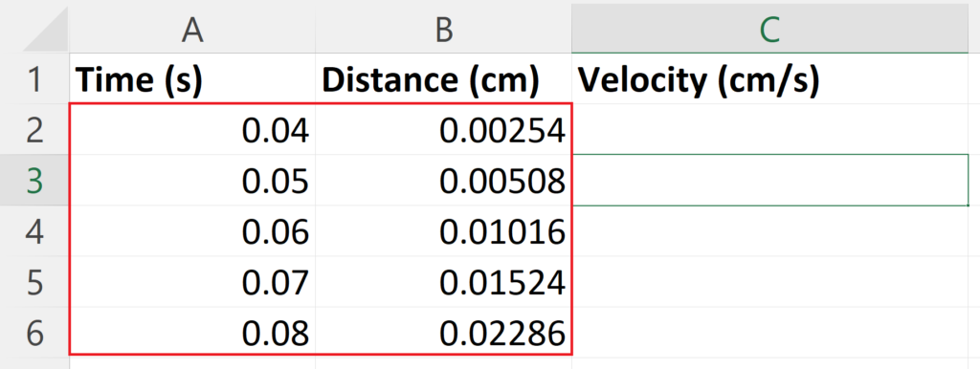Select column B header

[444, 30]
